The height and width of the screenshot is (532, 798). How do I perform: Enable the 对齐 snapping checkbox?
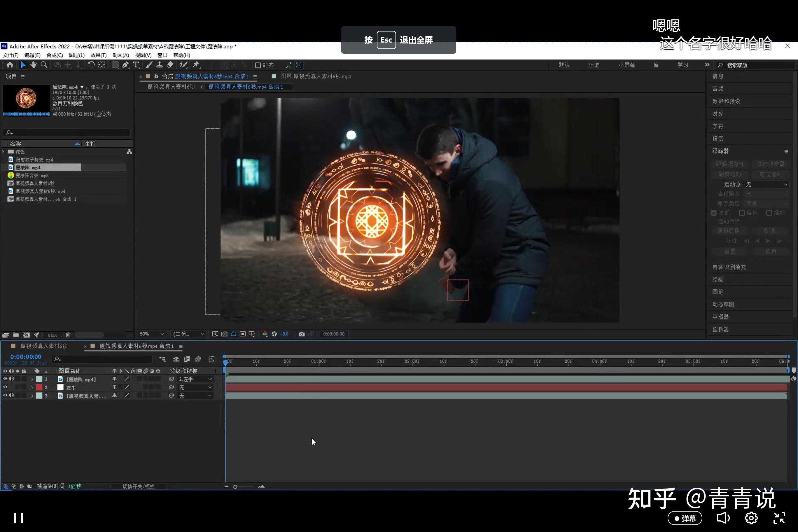258,65
